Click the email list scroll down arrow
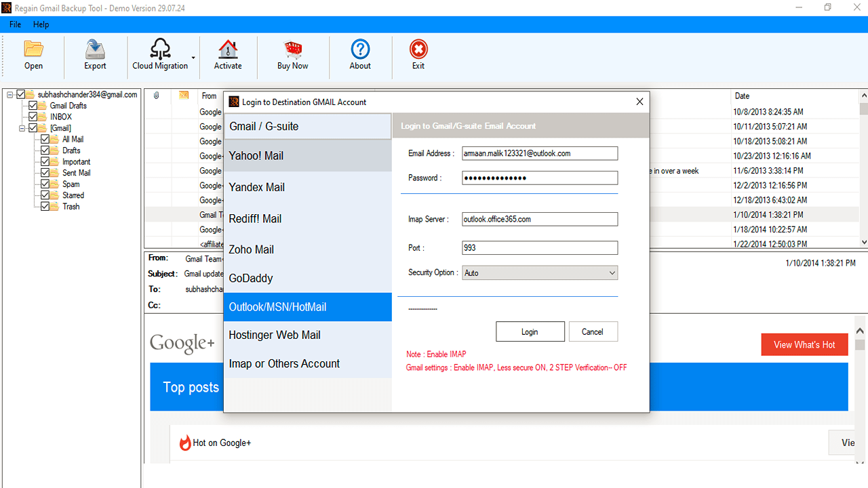This screenshot has width=868, height=488. coord(863,242)
